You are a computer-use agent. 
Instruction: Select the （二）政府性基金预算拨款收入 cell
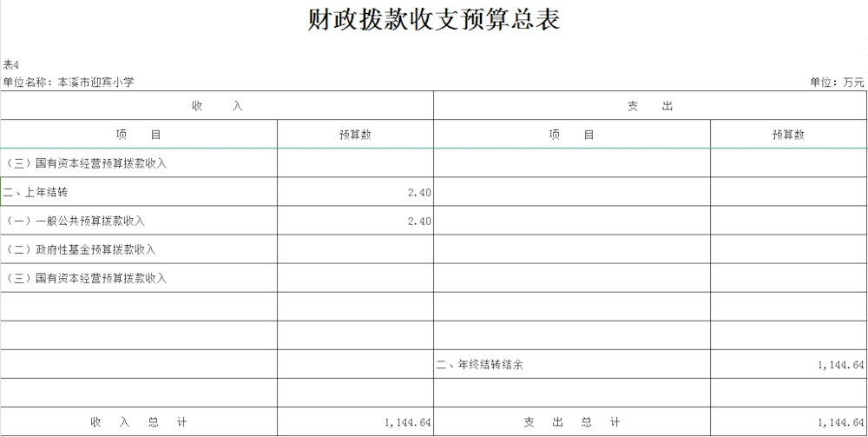(x=139, y=250)
